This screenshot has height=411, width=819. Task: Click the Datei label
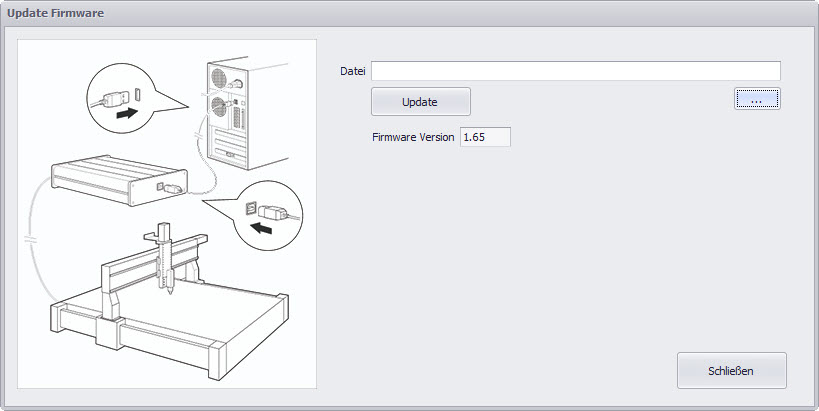pos(353,71)
